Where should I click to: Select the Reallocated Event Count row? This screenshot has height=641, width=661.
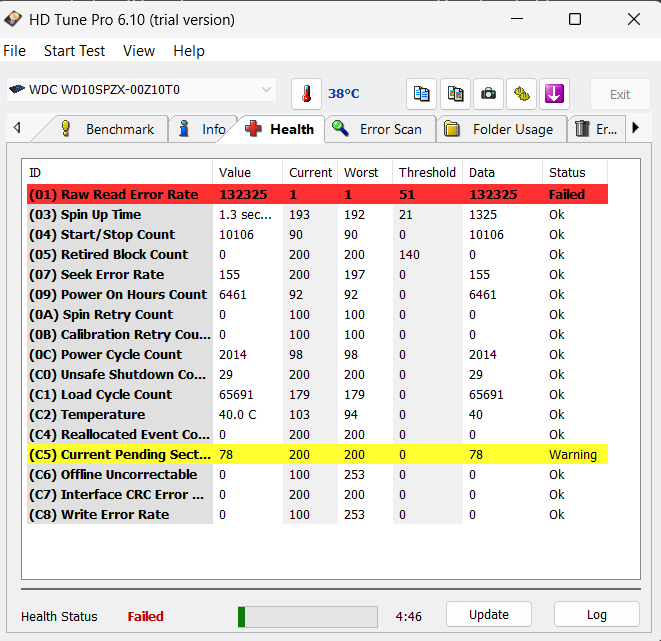point(317,434)
